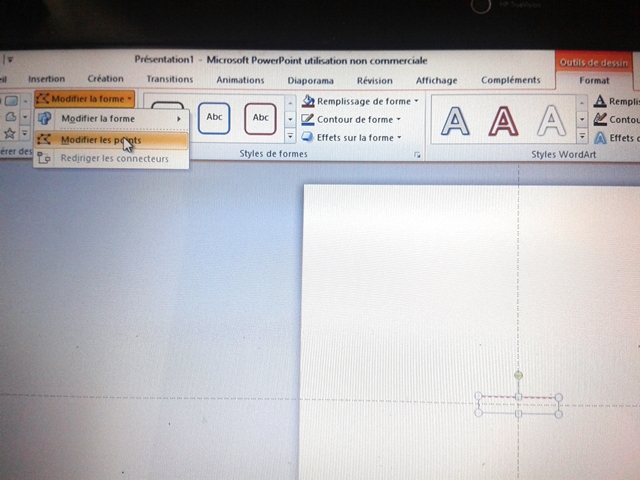
Task: Switch to the Transitions tab
Action: (x=169, y=80)
